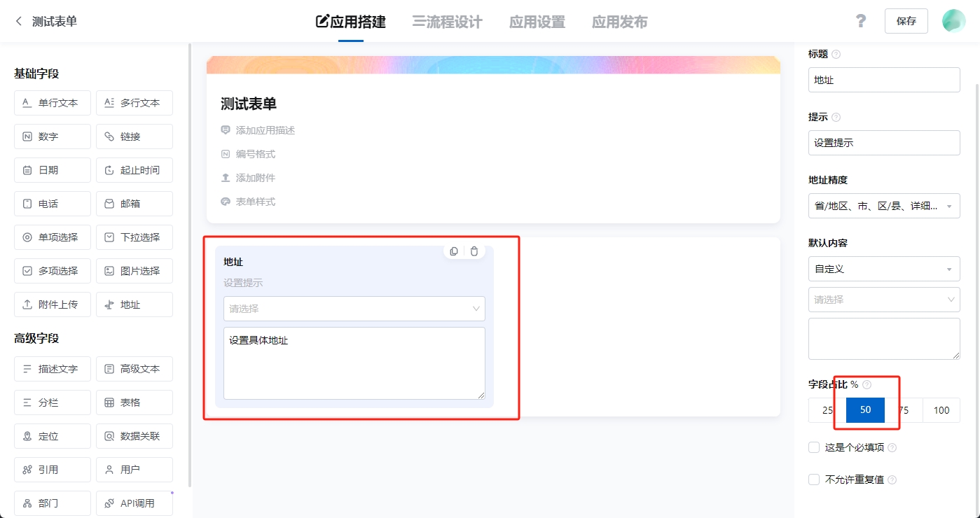This screenshot has width=980, height=518.
Task: Select 100 field width percentage
Action: click(x=941, y=410)
